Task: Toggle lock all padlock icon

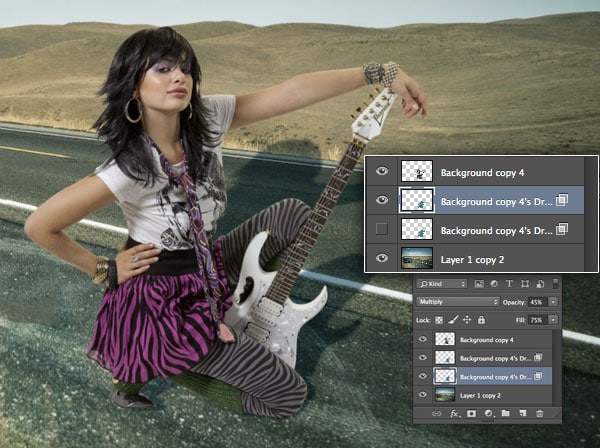Action: 480,318
